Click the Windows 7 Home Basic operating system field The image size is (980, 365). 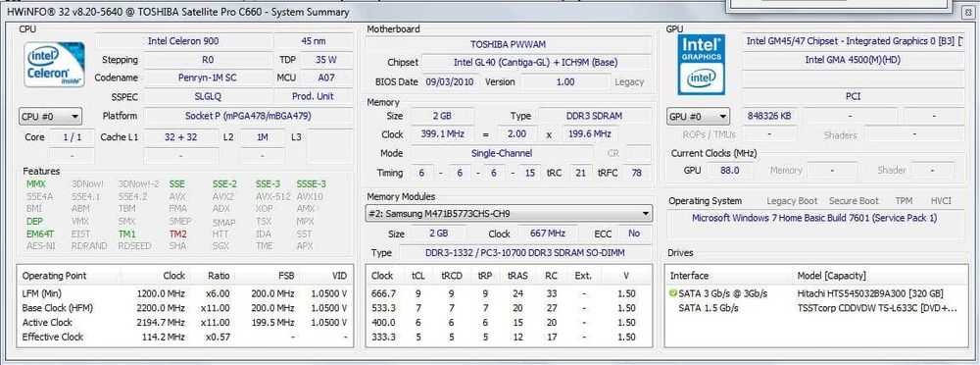coord(814,224)
